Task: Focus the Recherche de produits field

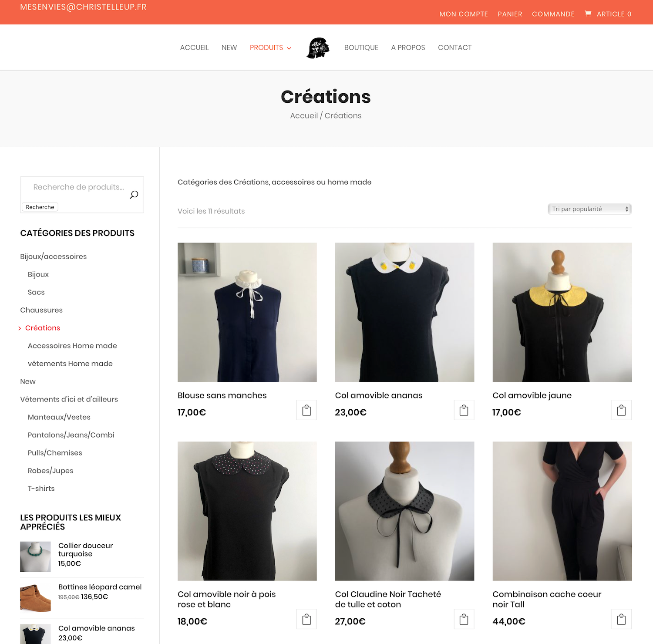Action: [x=79, y=187]
